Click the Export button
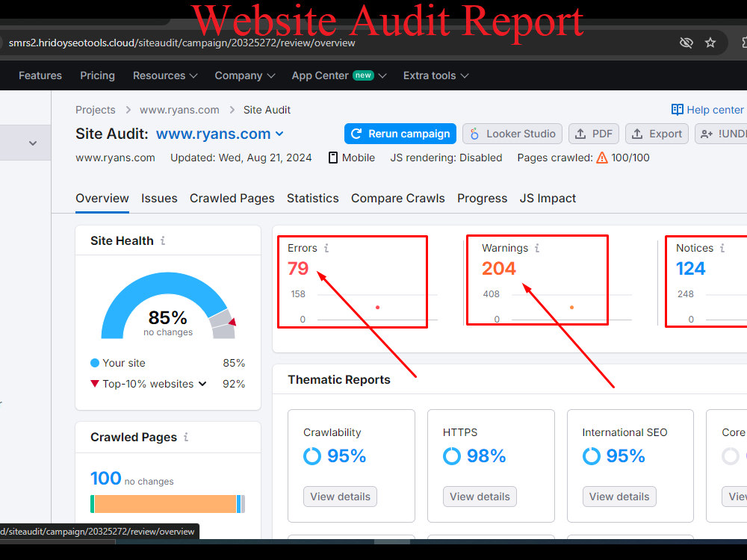 point(657,134)
